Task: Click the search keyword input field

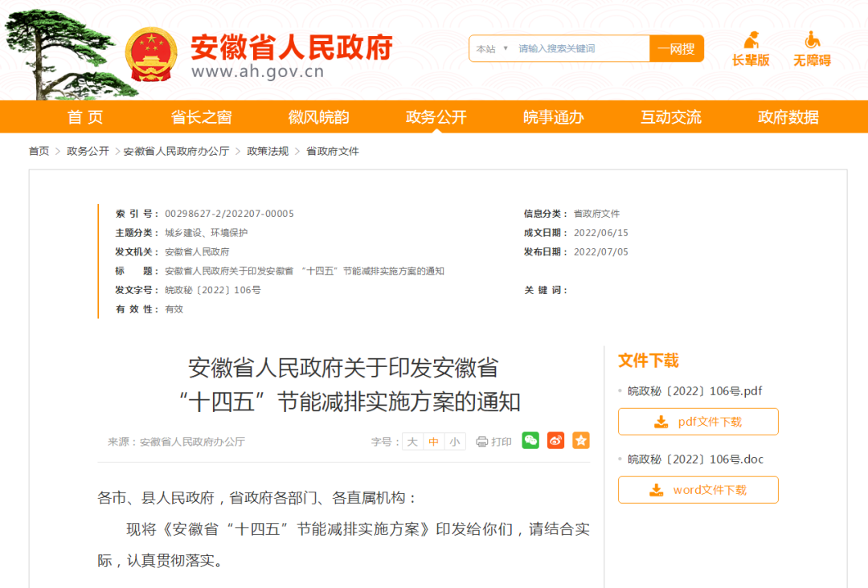Action: pyautogui.click(x=579, y=49)
